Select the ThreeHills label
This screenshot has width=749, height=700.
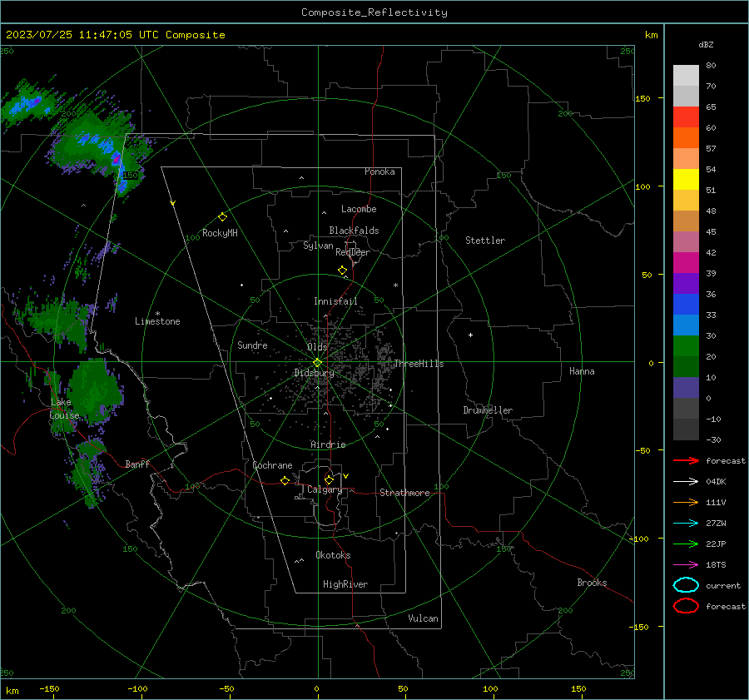pyautogui.click(x=419, y=364)
